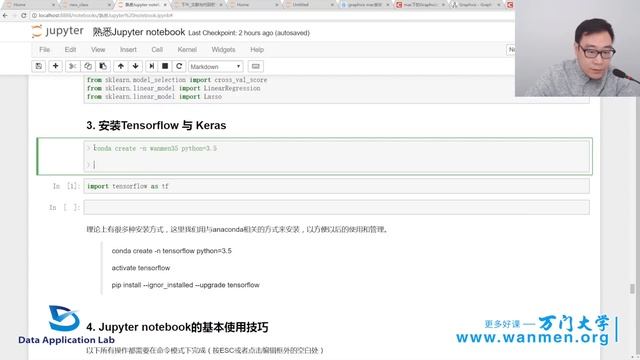640x360 pixels.
Task: Insert a cell below with the plus icon
Action: (56, 66)
